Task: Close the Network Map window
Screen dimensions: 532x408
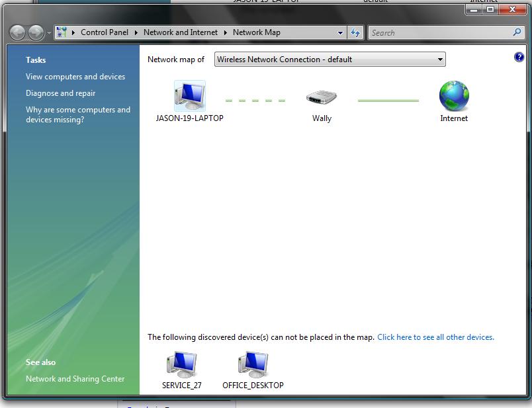Action: coord(512,9)
